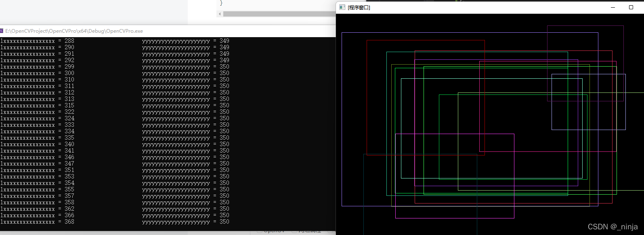This screenshot has width=644, height=235.
Task: Select the x value 322
Action: click(69, 112)
